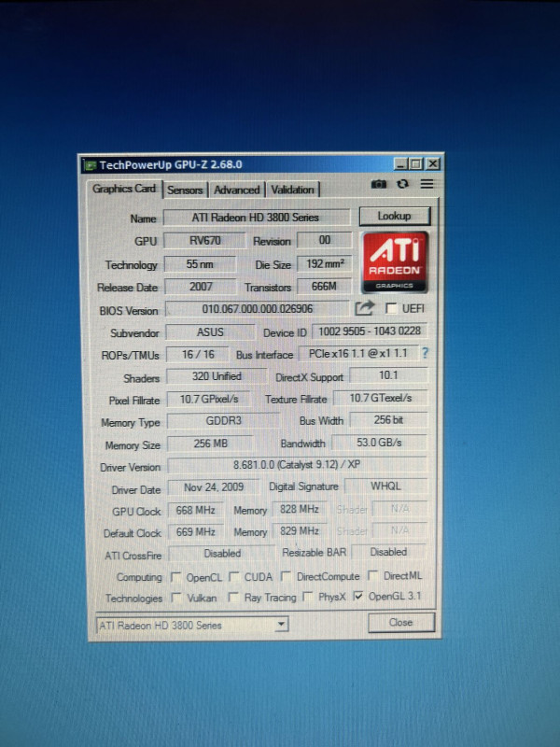Click the BIOS Version field value
Viewport: 560px width, 747px height.
(258, 309)
